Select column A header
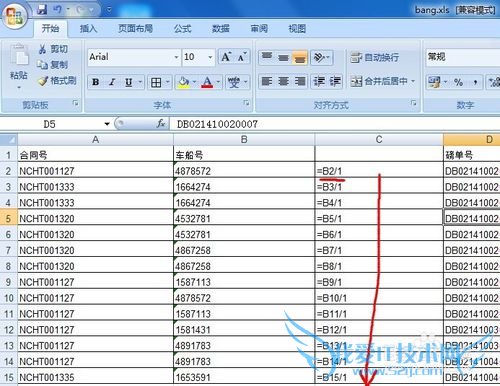This screenshot has width=500, height=386. point(96,140)
